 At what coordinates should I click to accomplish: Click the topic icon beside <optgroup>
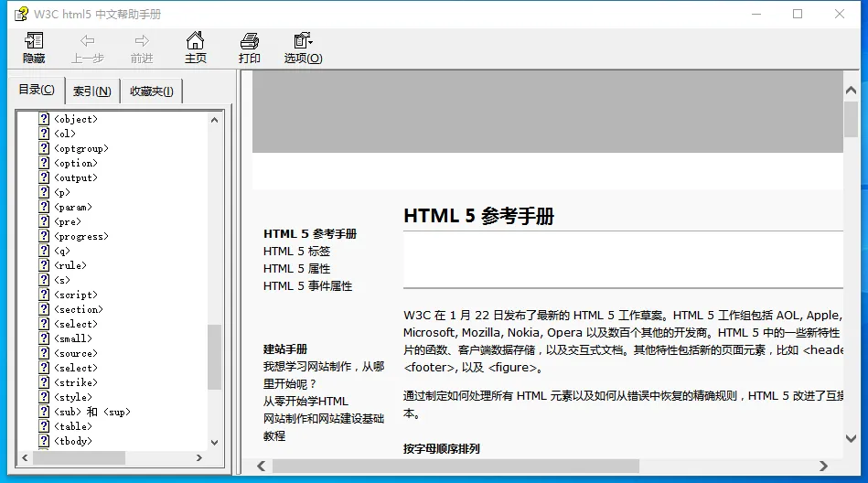(x=44, y=148)
